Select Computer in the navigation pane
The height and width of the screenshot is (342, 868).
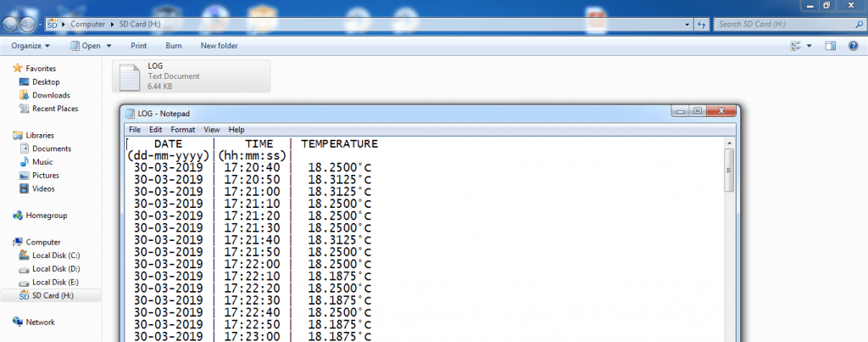point(43,242)
